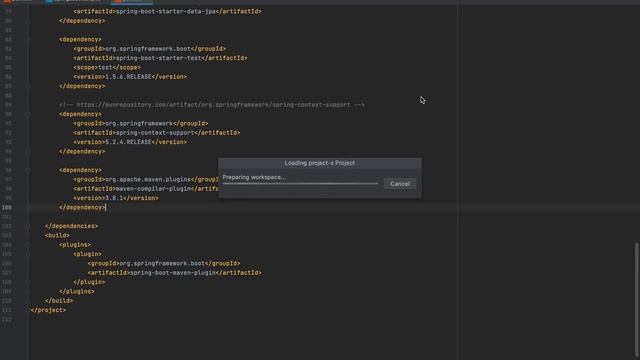Place cursor on spring-boot-starter-data-jpa artifactId line
This screenshot has width=640, height=360.
[x=167, y=11]
